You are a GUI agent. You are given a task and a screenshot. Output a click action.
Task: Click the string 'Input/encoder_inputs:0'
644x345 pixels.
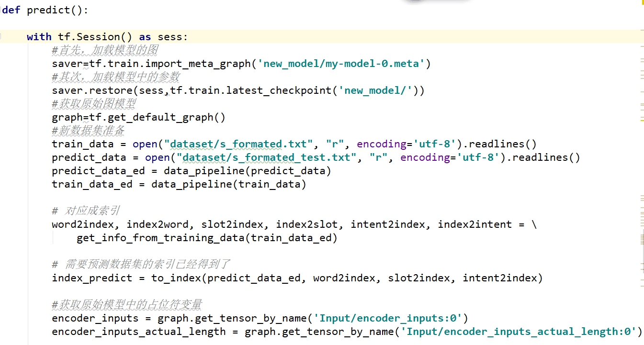pyautogui.click(x=388, y=318)
